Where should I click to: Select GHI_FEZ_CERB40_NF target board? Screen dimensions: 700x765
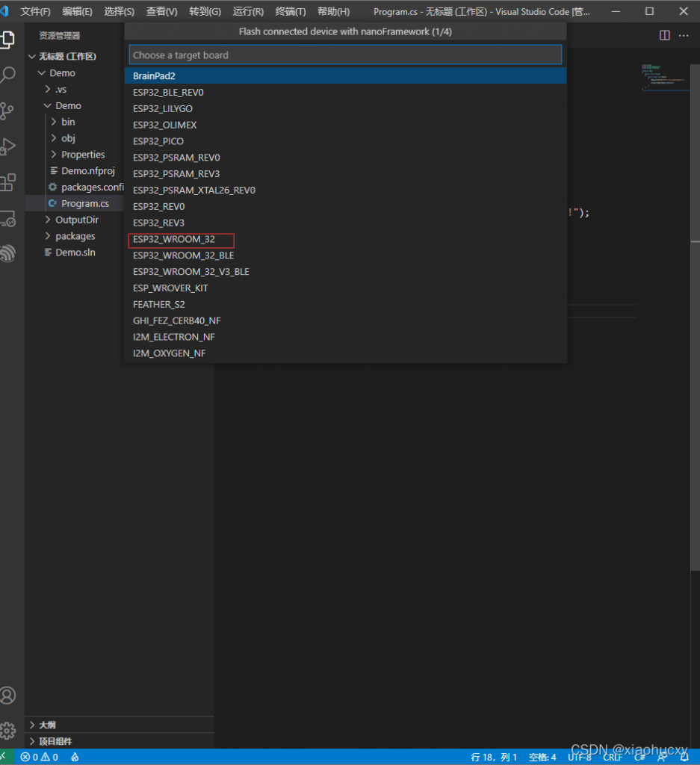pyautogui.click(x=345, y=321)
